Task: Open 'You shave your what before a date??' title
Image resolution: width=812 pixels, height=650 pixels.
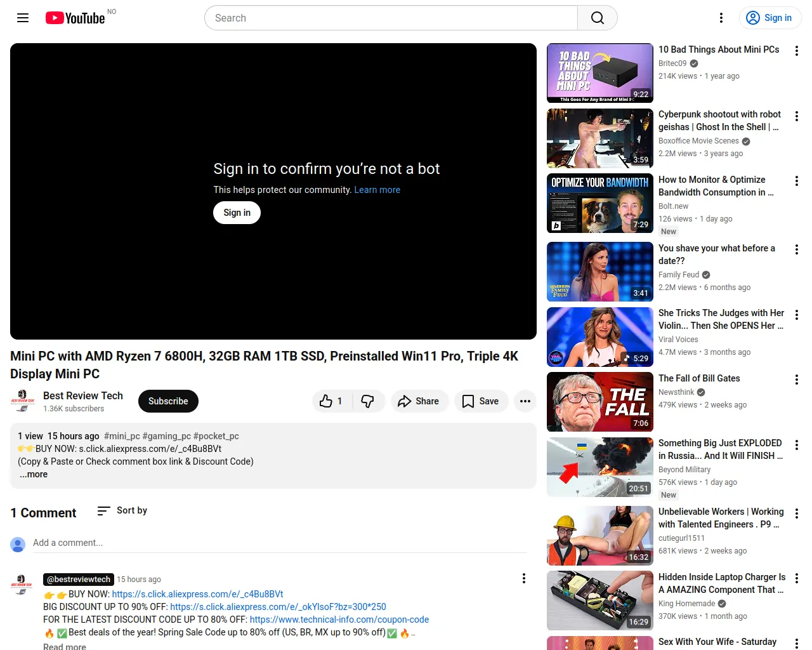Action: [717, 255]
